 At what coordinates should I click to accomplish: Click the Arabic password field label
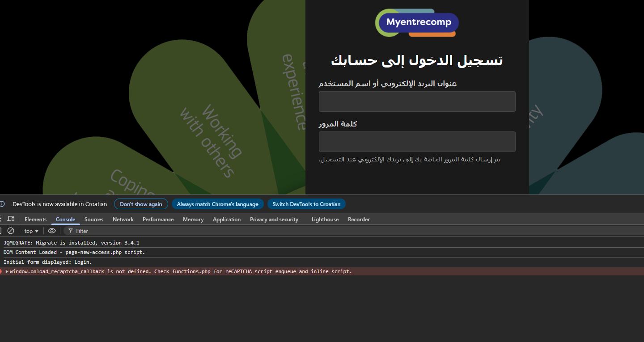click(338, 124)
